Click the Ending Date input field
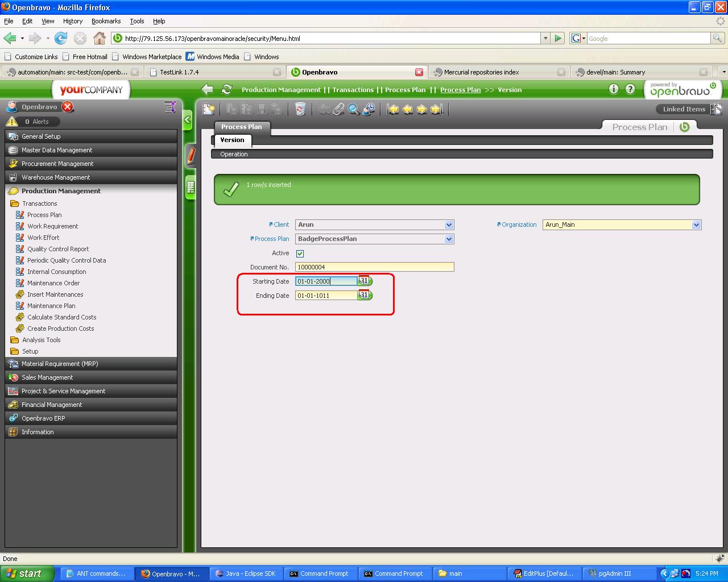Screen dimensions: 728x582 point(326,296)
